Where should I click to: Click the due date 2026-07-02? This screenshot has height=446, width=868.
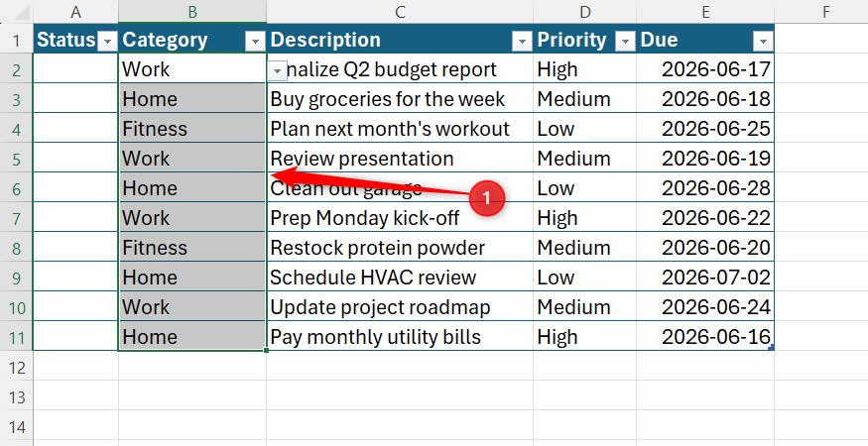click(705, 277)
